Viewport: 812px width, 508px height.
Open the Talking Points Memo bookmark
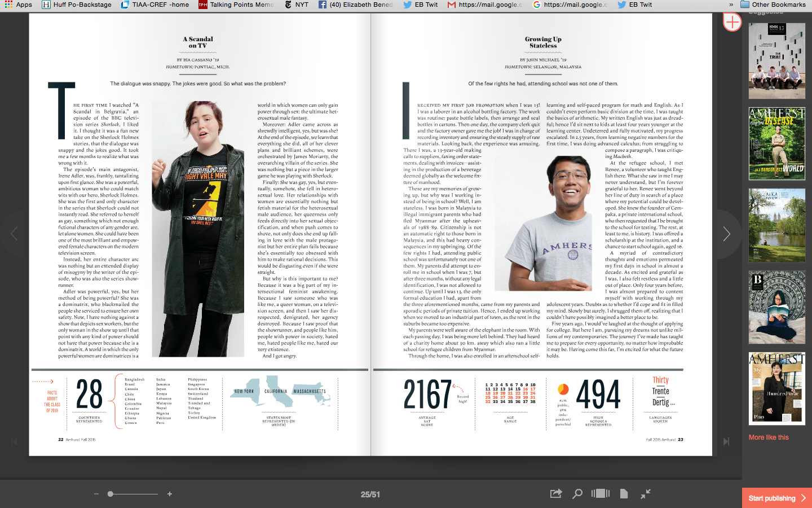(x=236, y=5)
